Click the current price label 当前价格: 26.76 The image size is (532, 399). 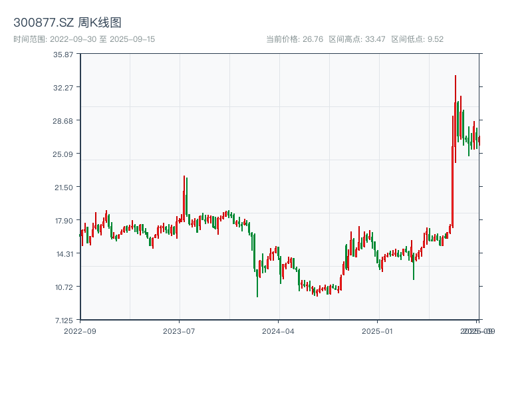[x=295, y=39]
